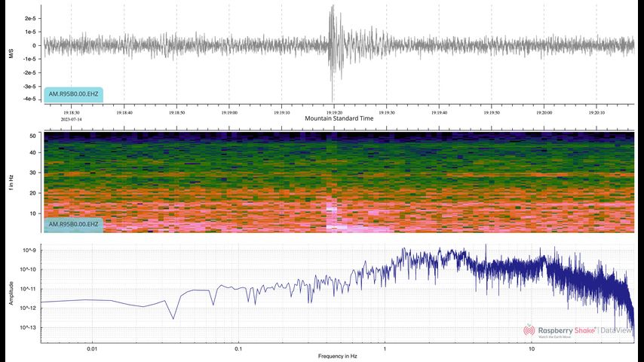Image resolution: width=644 pixels, height=362 pixels.
Task: Click the 19:19:40 time axis tick
Action: tap(437, 112)
